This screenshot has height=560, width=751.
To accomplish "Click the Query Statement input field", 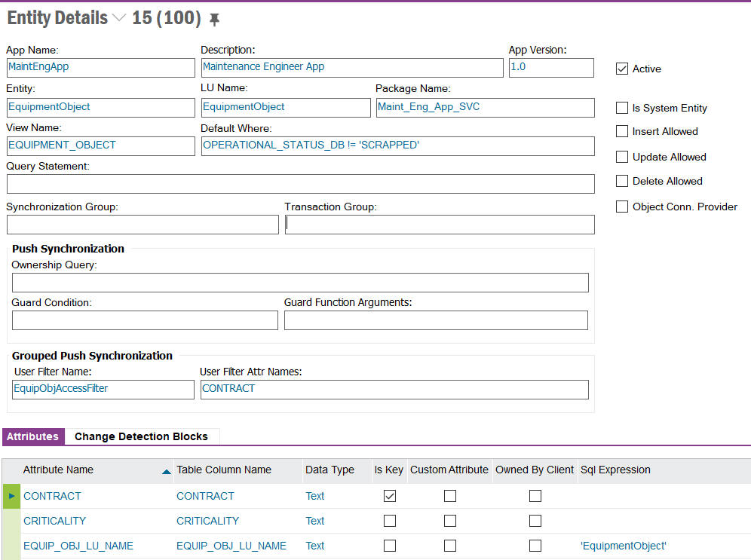I will [300, 184].
